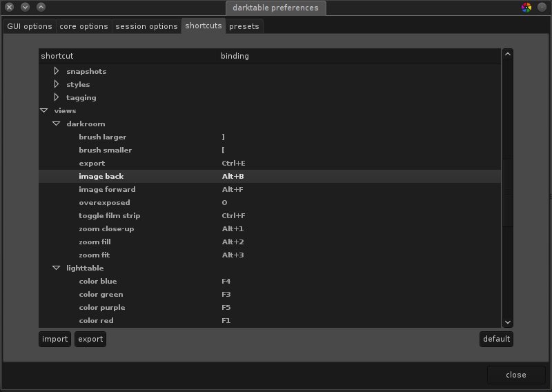The image size is (552, 392).
Task: Click the scrollbar up arrow
Action: coord(508,54)
